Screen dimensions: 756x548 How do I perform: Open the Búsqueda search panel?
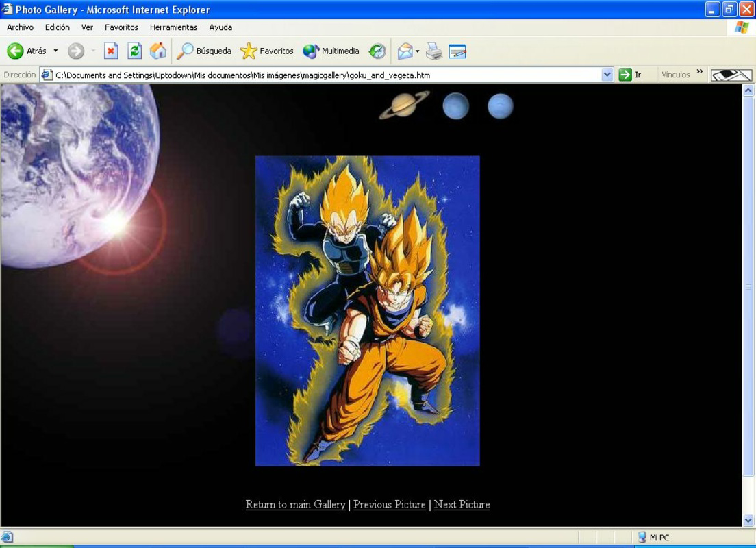coord(204,51)
